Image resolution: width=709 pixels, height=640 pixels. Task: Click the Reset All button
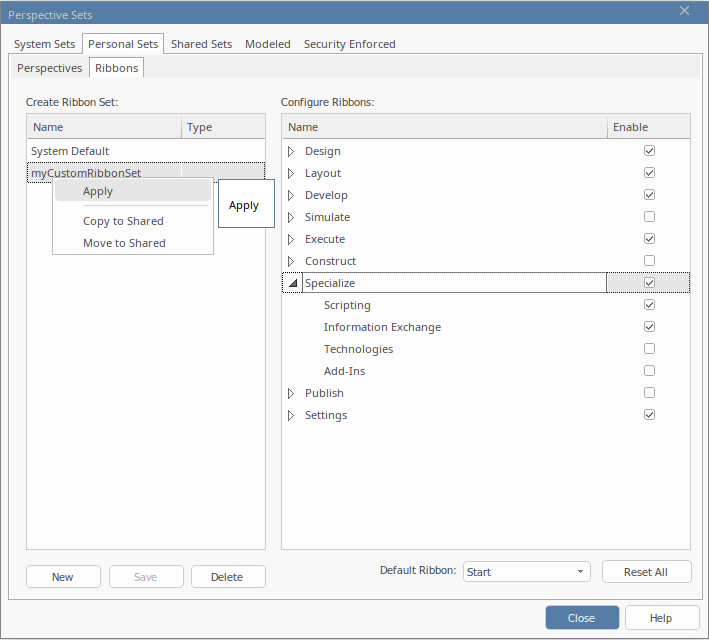(646, 572)
